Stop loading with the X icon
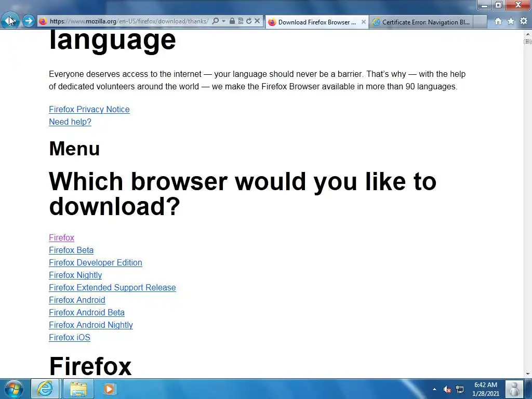 pos(257,21)
